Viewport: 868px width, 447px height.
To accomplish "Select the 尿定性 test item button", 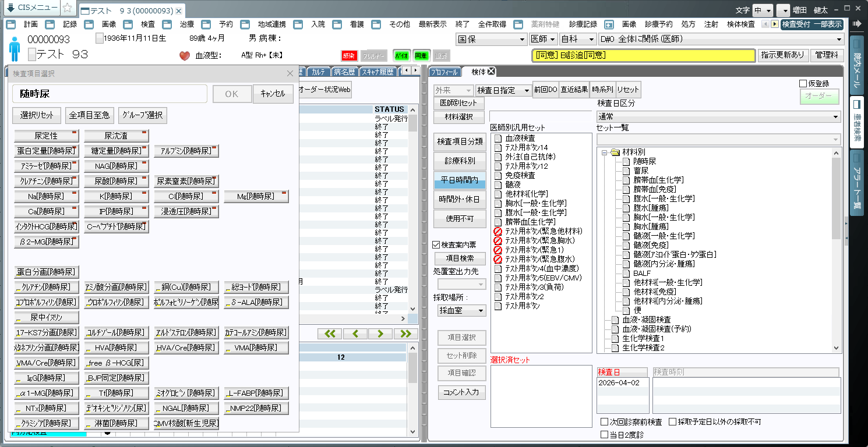I will [x=47, y=136].
